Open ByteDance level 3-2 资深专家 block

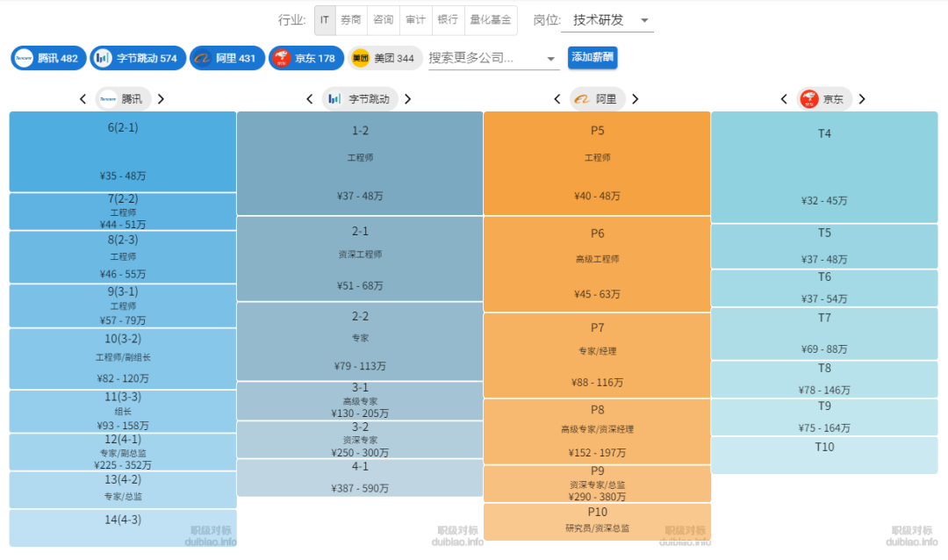360,440
